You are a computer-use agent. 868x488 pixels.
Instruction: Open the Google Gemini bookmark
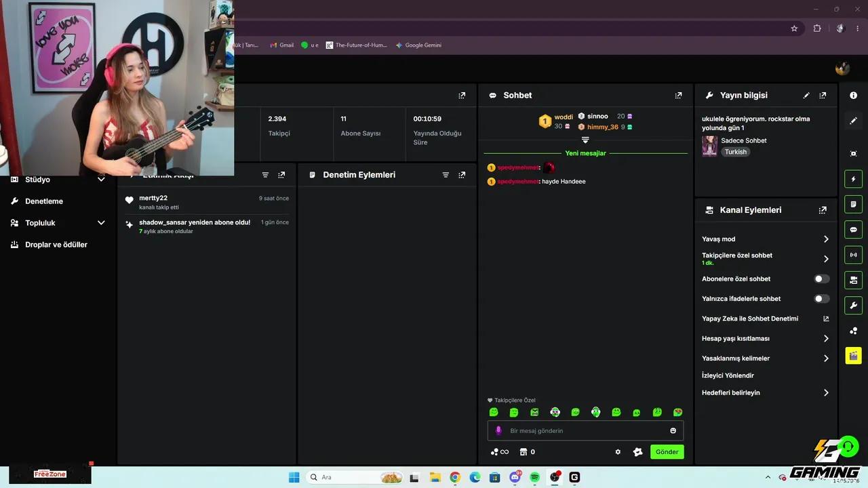pos(418,45)
